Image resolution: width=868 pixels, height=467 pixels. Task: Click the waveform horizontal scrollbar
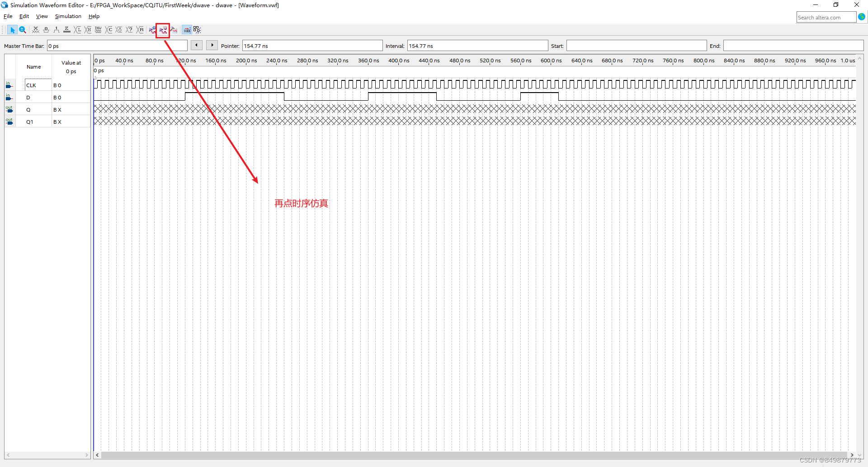pos(474,455)
